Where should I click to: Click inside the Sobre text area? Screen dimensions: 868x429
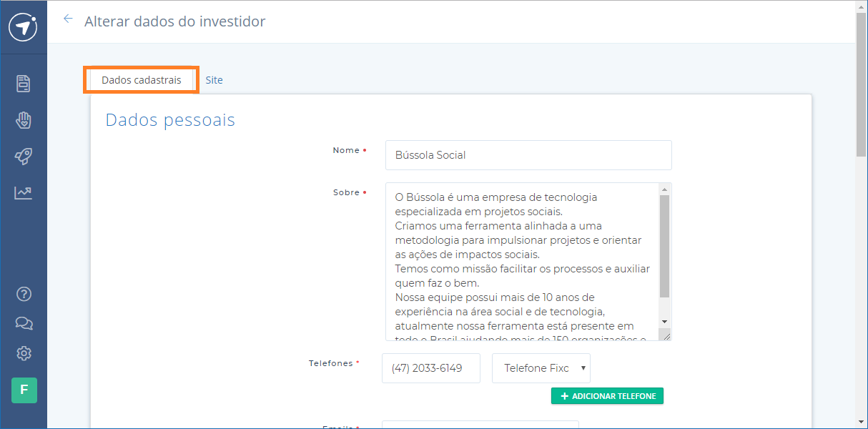(x=522, y=262)
